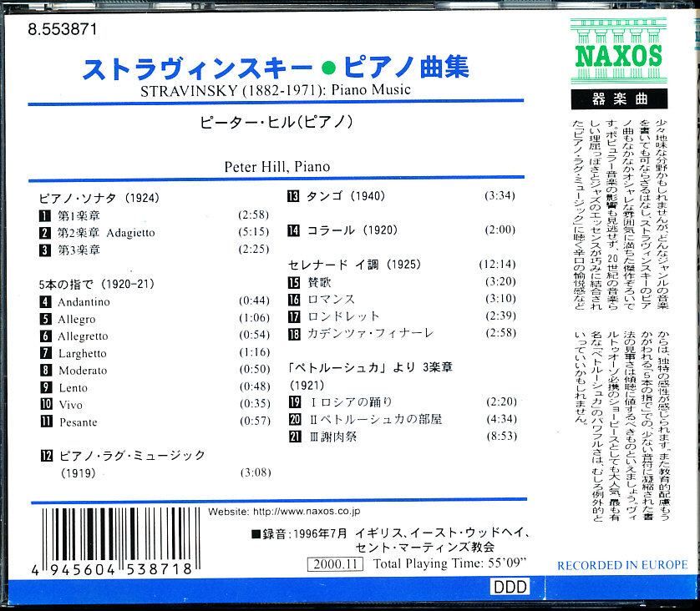Click the 2000.11 date box
Viewport: 700px width, 611px height.
335,564
